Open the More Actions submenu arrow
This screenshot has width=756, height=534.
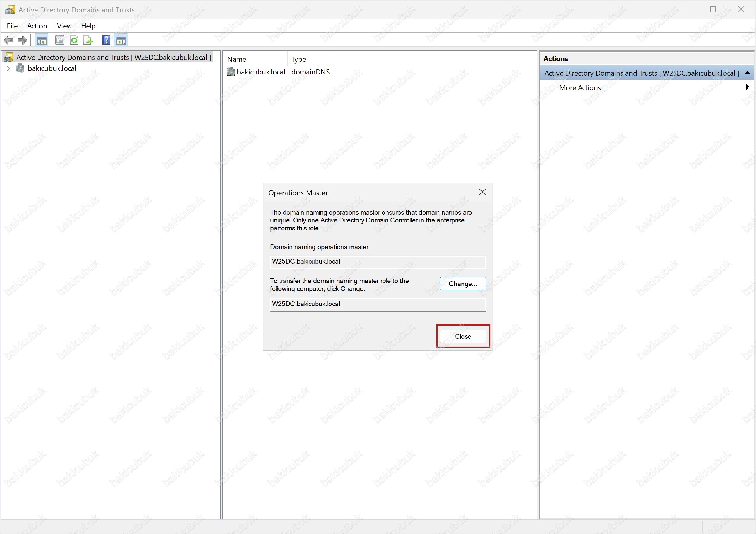pos(748,87)
